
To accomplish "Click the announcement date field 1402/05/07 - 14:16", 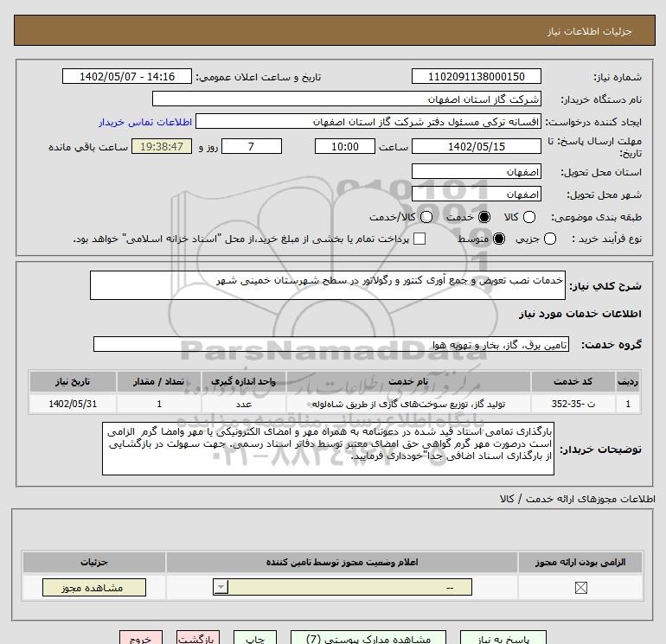I will tap(127, 76).
